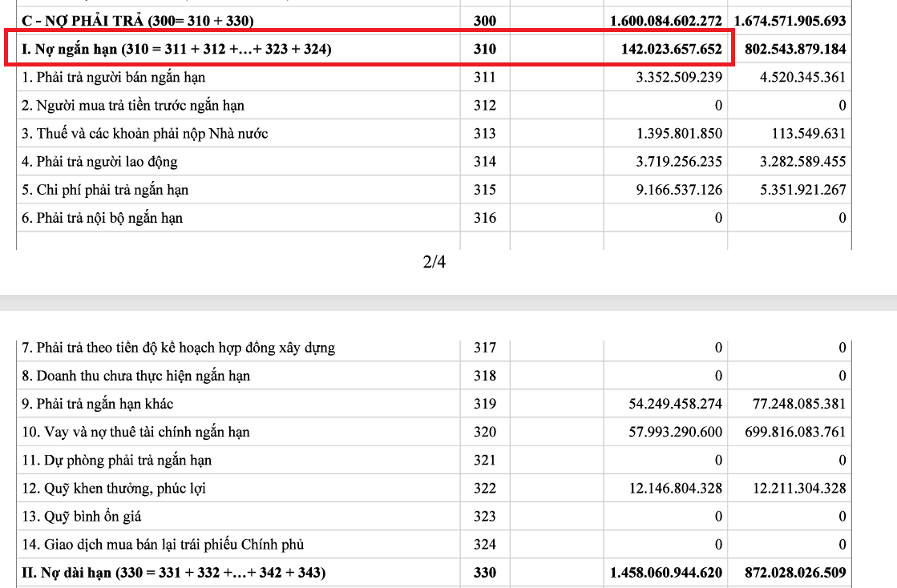This screenshot has width=897, height=588.
Task: Click the page number 2/4
Action: pyautogui.click(x=434, y=262)
